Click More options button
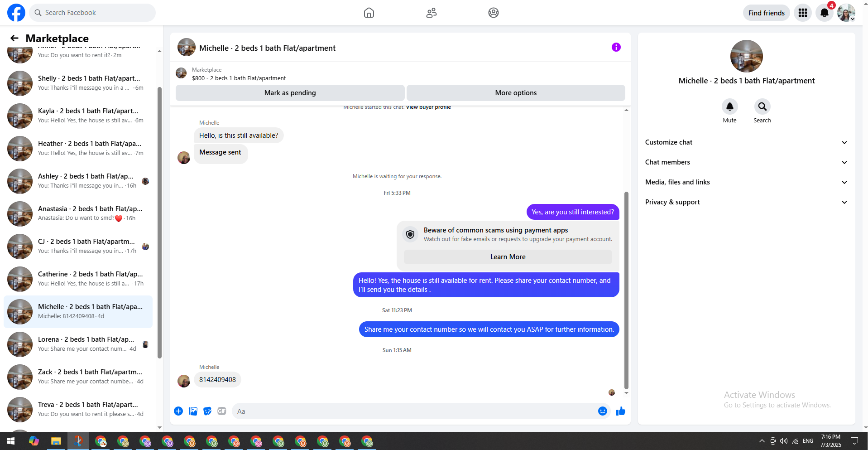Viewport: 868px width, 450px height. (x=516, y=93)
